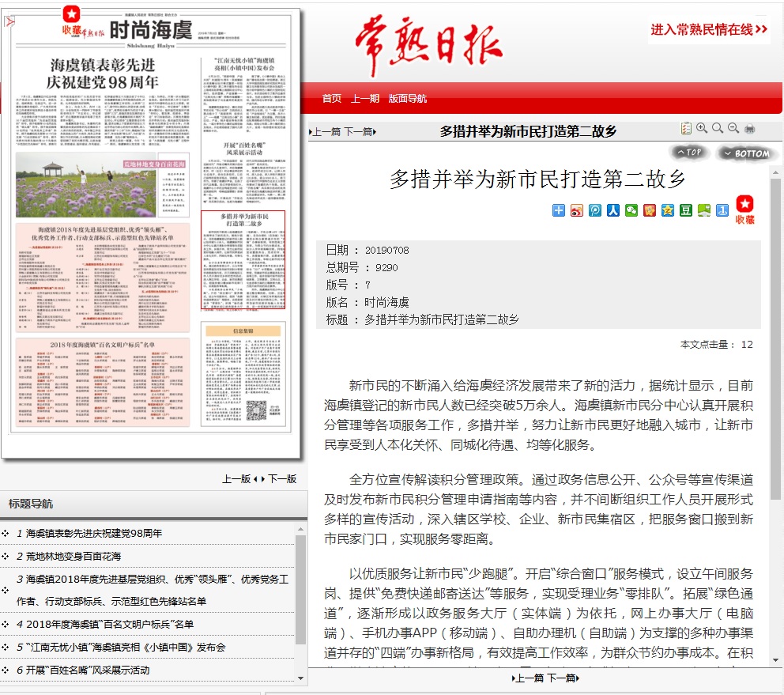Click the 总期号 value 9290
The image size is (784, 695).
(386, 268)
